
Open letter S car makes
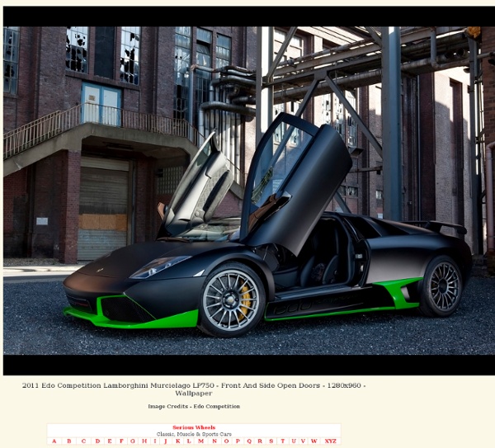[x=271, y=441]
